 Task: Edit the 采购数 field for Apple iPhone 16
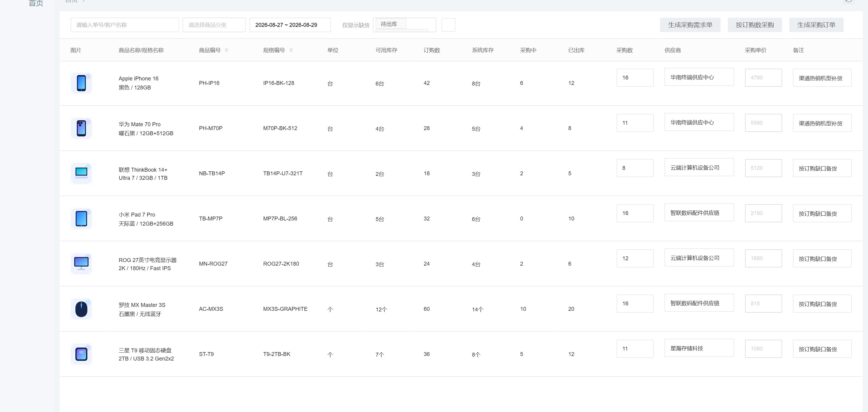tap(635, 78)
